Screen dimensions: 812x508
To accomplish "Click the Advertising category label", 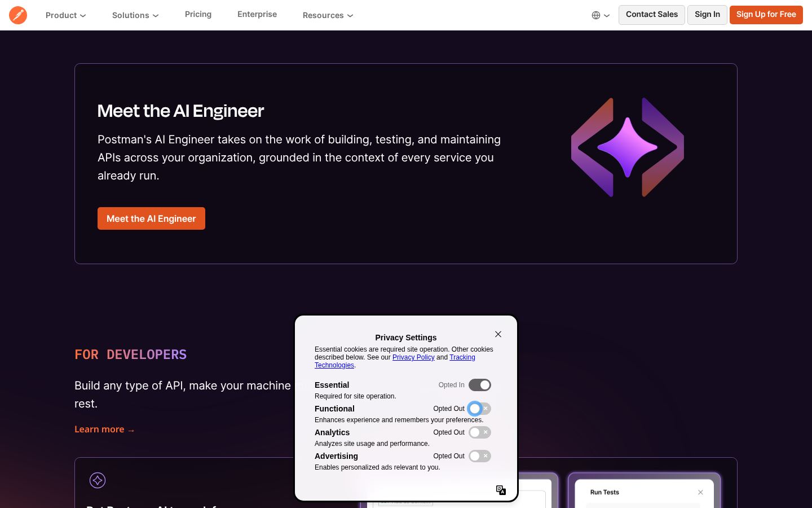I will [x=336, y=456].
